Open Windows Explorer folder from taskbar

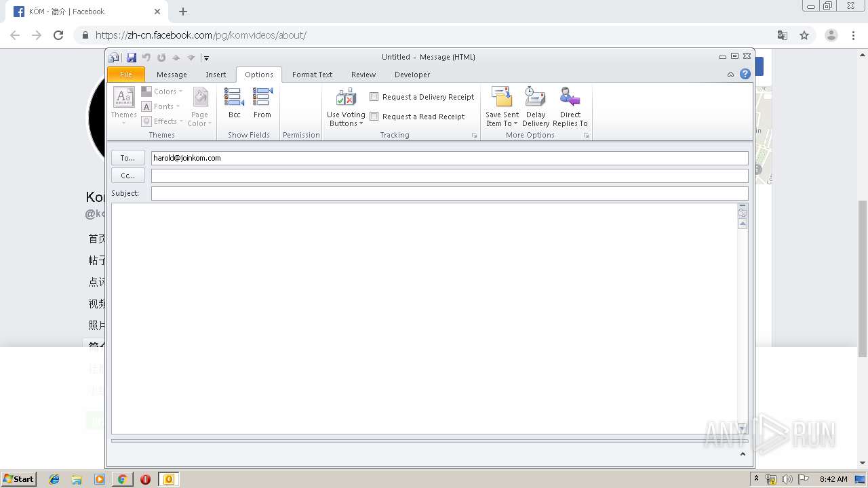pos(77,479)
